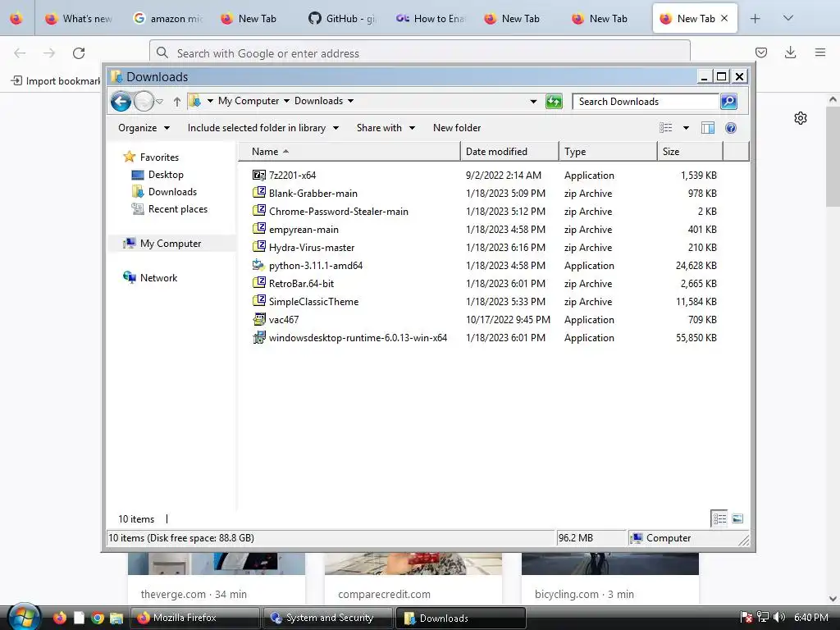Switch to the What's new tab

[78, 19]
